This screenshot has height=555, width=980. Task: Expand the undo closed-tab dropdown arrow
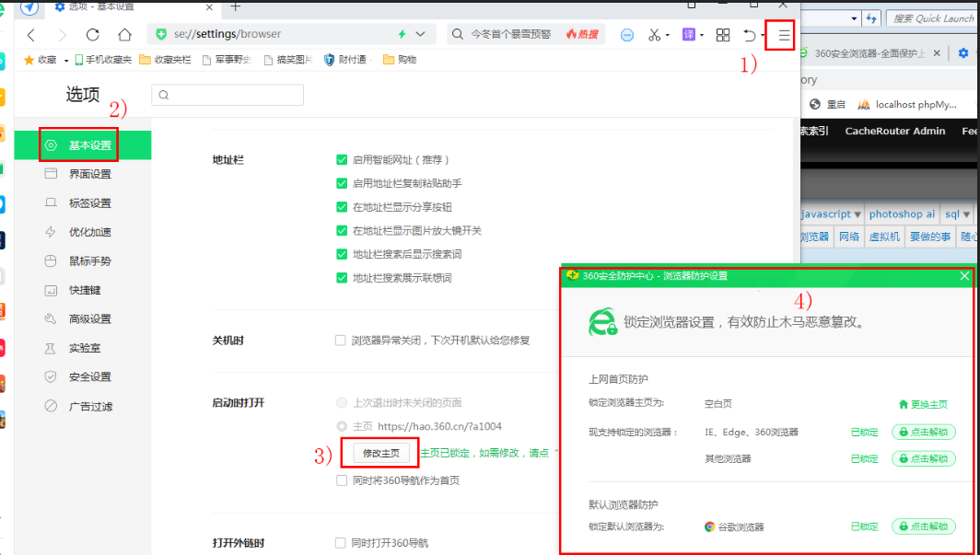click(x=763, y=36)
